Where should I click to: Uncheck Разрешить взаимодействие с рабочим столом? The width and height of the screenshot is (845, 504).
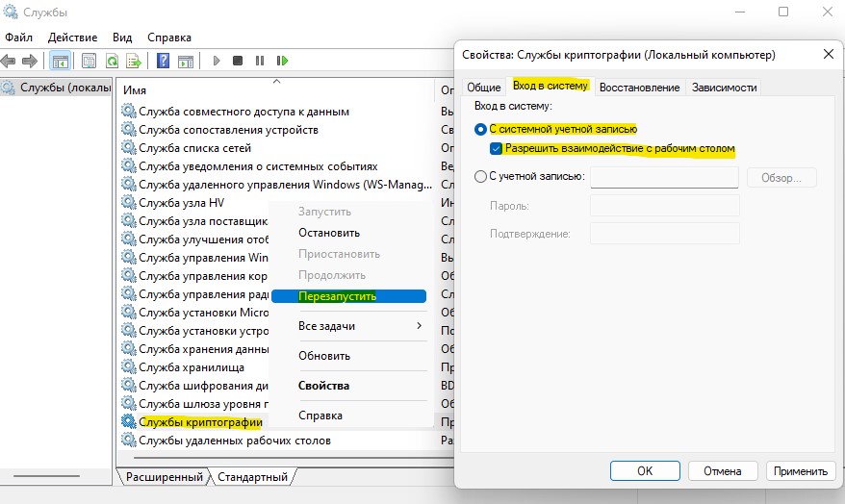(496, 149)
